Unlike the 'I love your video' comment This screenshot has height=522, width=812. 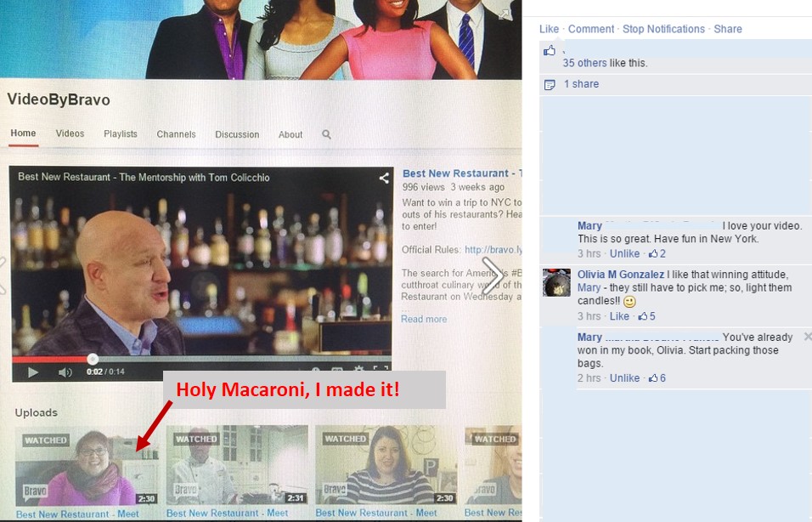click(624, 253)
